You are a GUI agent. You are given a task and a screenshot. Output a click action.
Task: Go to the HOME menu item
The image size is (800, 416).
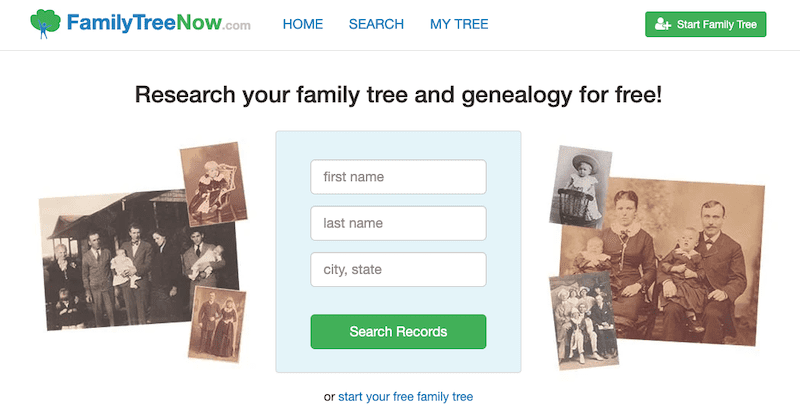click(303, 24)
